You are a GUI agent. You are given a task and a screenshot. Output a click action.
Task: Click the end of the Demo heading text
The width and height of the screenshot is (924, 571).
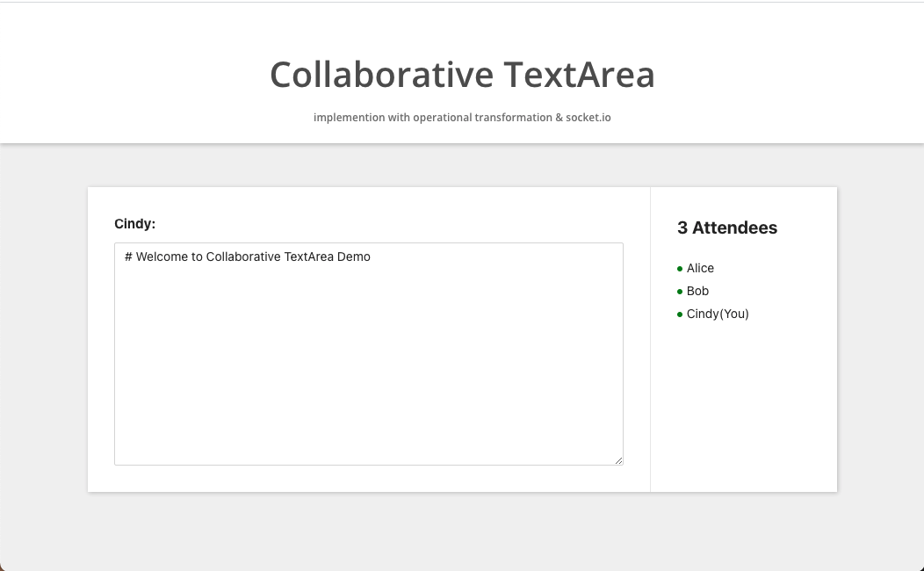tap(370, 257)
